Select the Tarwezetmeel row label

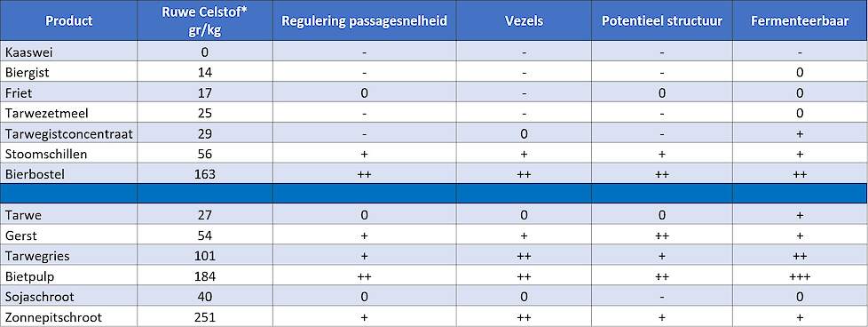(x=68, y=113)
